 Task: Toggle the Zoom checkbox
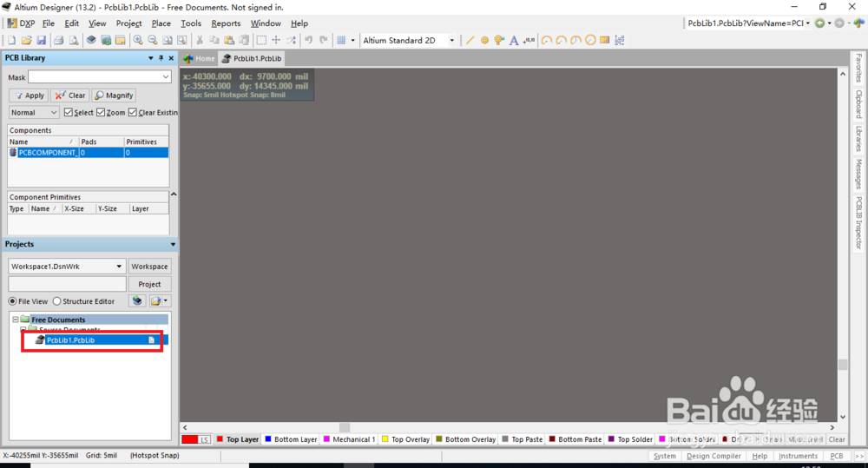pyautogui.click(x=101, y=112)
